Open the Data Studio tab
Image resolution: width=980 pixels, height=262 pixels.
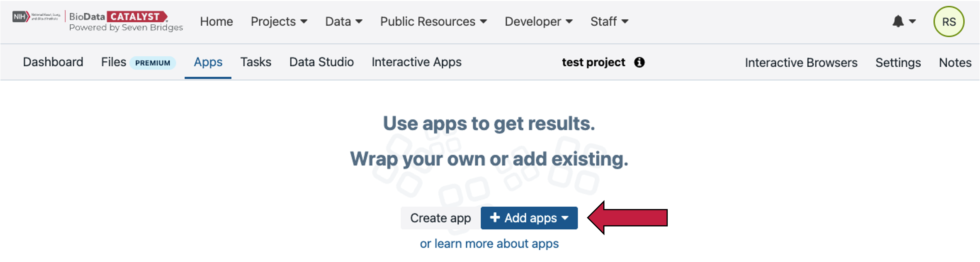[321, 62]
